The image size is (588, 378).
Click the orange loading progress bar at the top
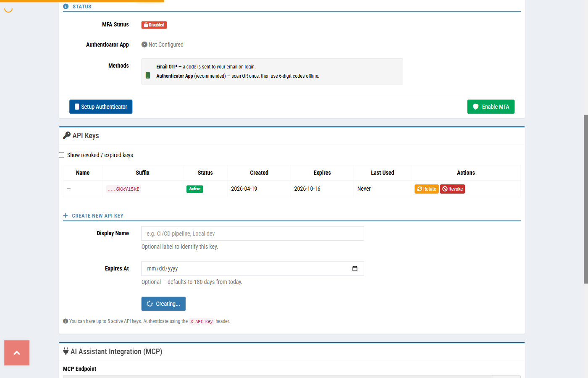pyautogui.click(x=82, y=1)
